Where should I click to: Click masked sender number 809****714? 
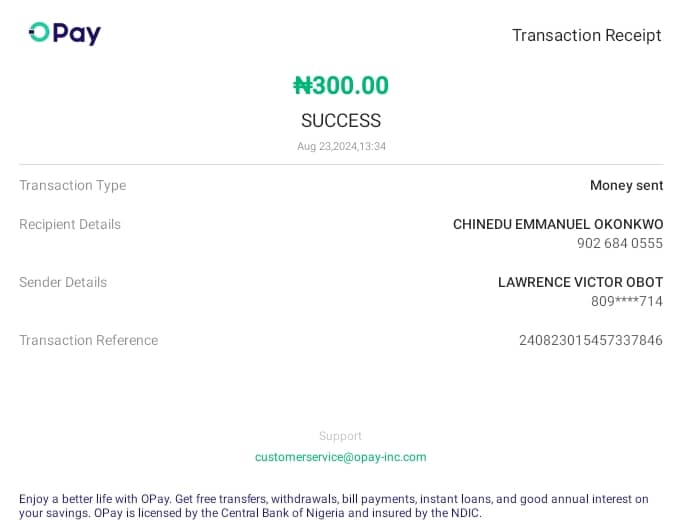pyautogui.click(x=626, y=301)
